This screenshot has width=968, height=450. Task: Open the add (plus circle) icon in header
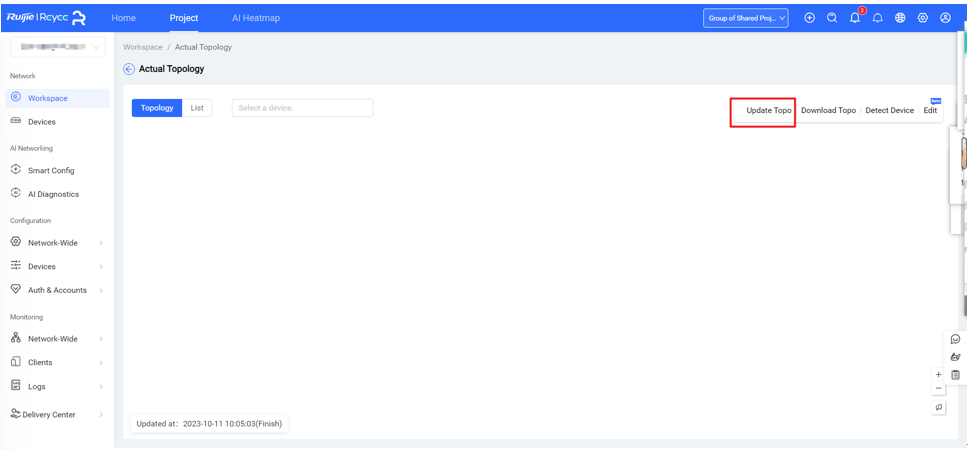810,18
